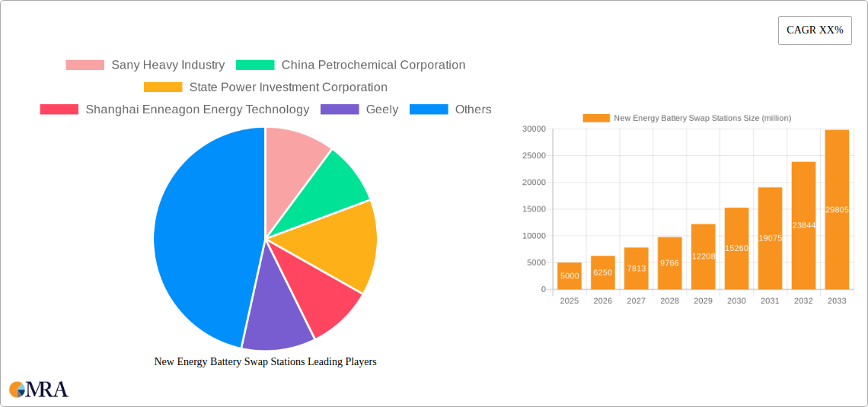Click the 2033 x-axis label
This screenshot has height=407, width=868.
coord(837,300)
